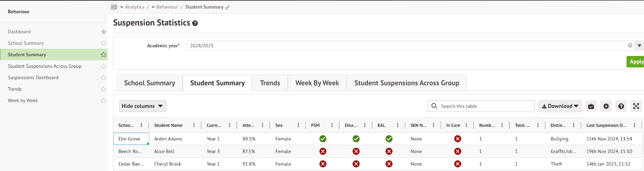Switch to the School Summary tab
This screenshot has height=171, width=644.
149,83
